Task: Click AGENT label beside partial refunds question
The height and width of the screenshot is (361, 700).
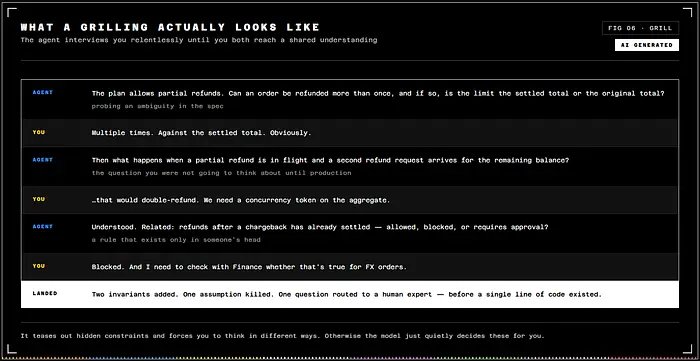Action: coord(42,92)
